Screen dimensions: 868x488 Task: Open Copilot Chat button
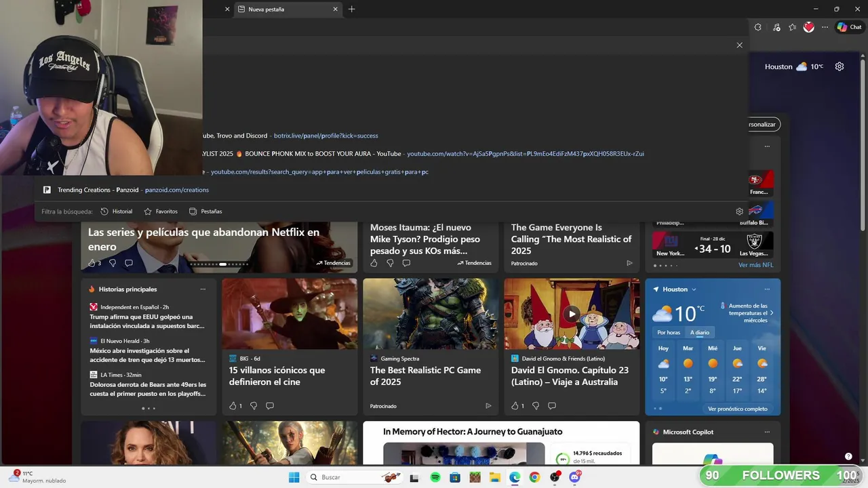(x=849, y=27)
